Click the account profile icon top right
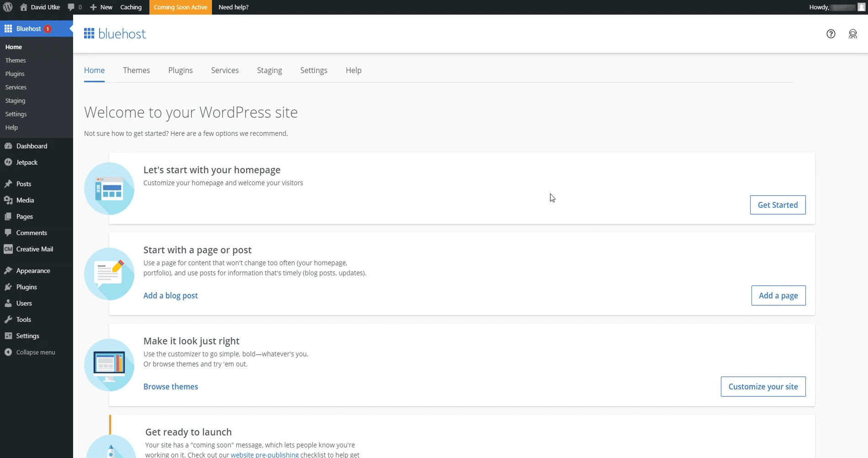 click(853, 34)
